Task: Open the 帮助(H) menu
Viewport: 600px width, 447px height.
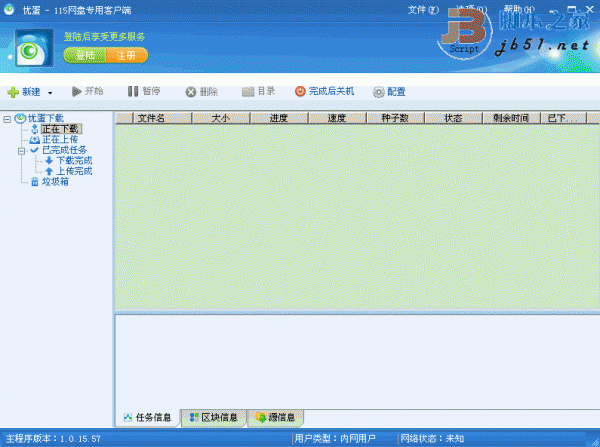Action: click(x=519, y=9)
